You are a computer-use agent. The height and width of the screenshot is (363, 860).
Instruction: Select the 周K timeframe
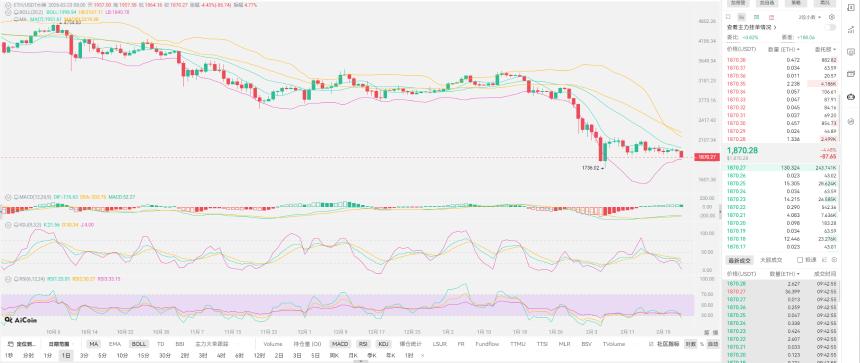click(x=333, y=355)
